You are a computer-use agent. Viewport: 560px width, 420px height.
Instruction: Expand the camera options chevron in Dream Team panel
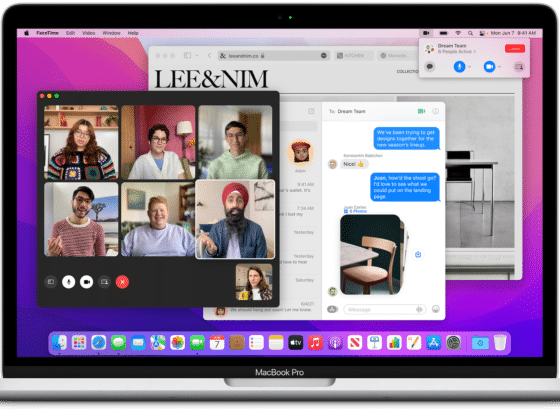pyautogui.click(x=500, y=66)
